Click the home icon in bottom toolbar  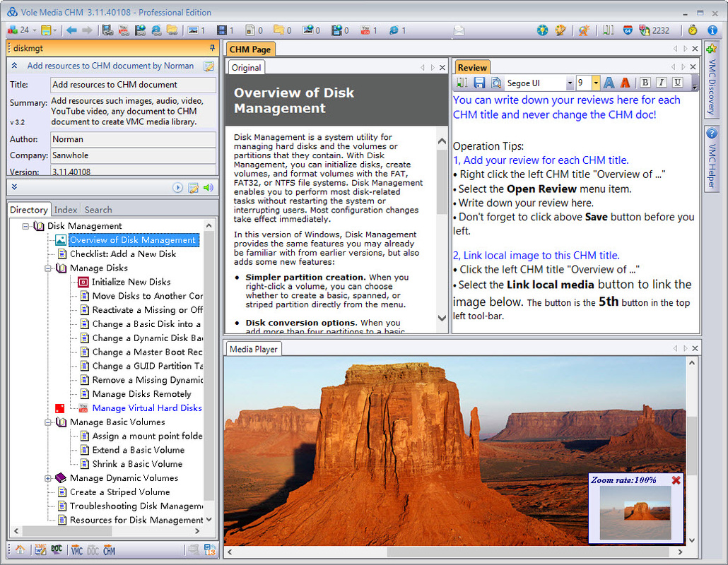coord(20,550)
